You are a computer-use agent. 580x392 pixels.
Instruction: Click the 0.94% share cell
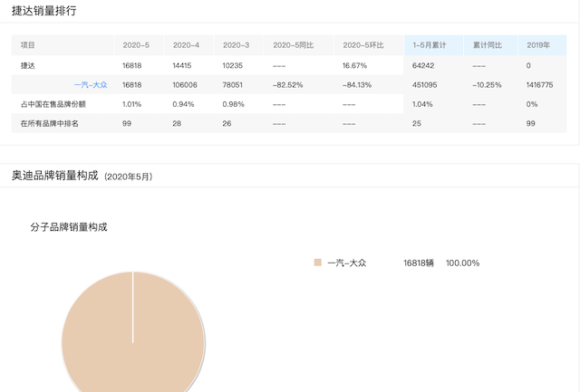[183, 104]
